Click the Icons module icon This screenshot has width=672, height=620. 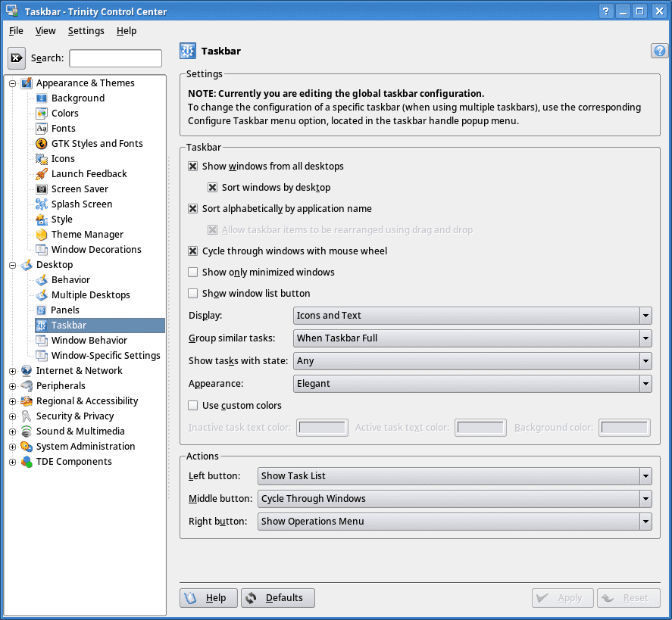[x=42, y=159]
